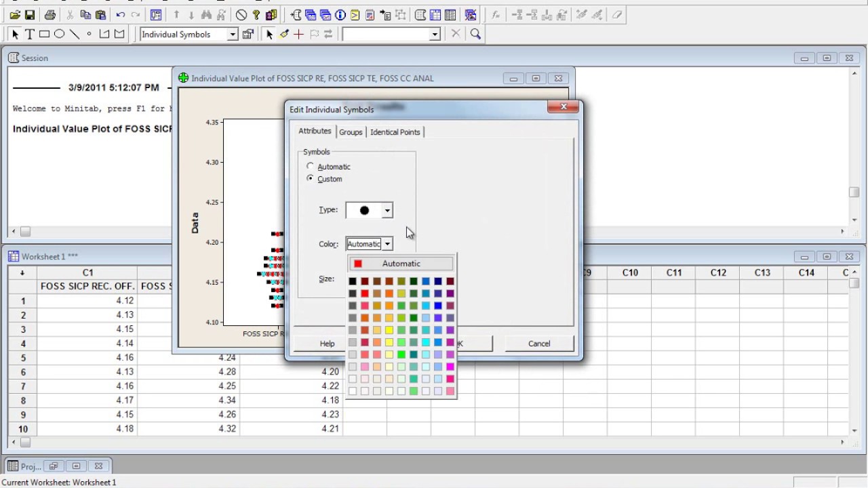This screenshot has width=868, height=488.
Task: Activate the Brush tool icon
Action: 284,34
